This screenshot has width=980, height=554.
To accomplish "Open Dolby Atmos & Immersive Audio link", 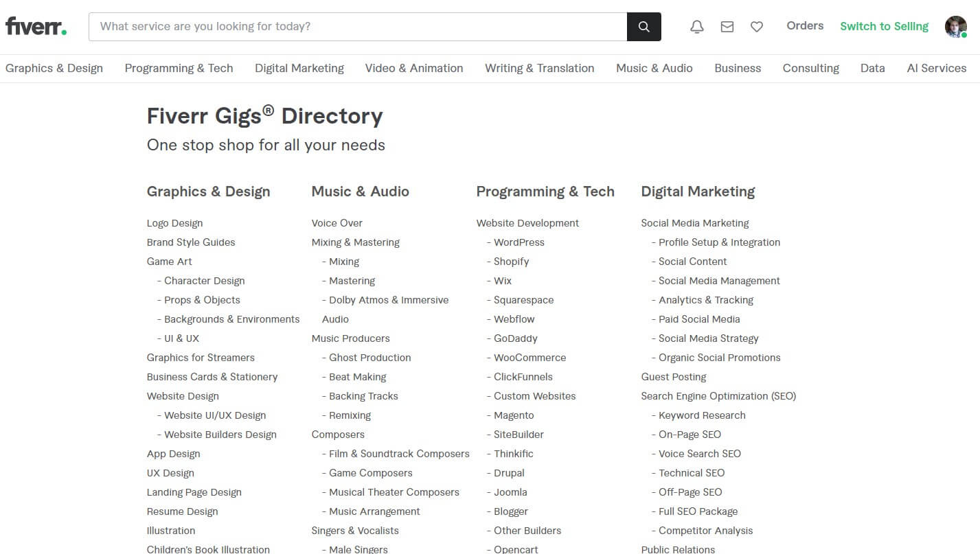I will (x=385, y=310).
